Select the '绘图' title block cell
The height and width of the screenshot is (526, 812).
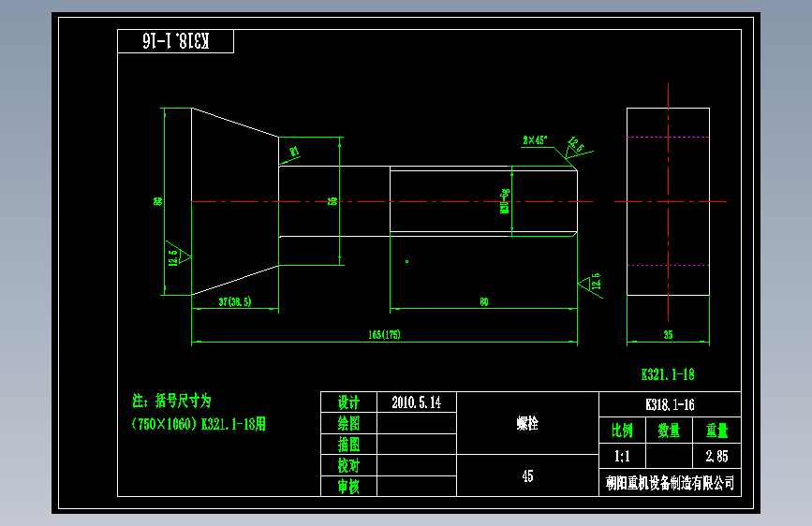(348, 423)
